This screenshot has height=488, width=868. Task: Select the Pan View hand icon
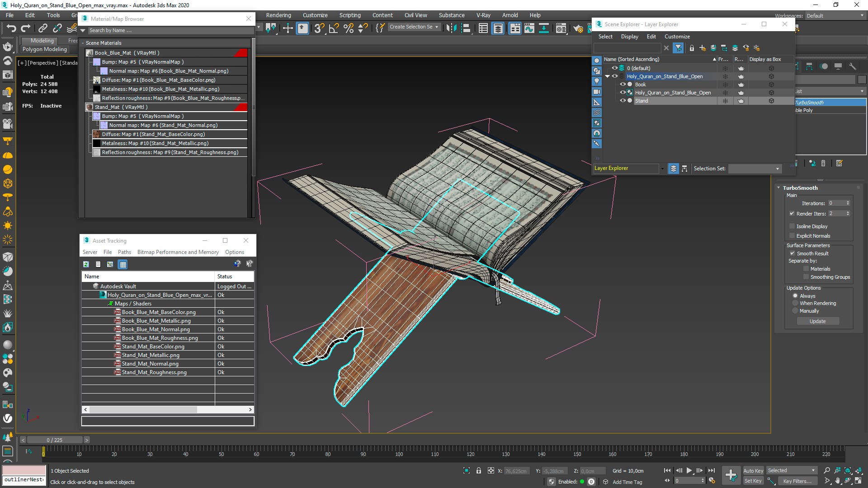pyautogui.click(x=837, y=481)
